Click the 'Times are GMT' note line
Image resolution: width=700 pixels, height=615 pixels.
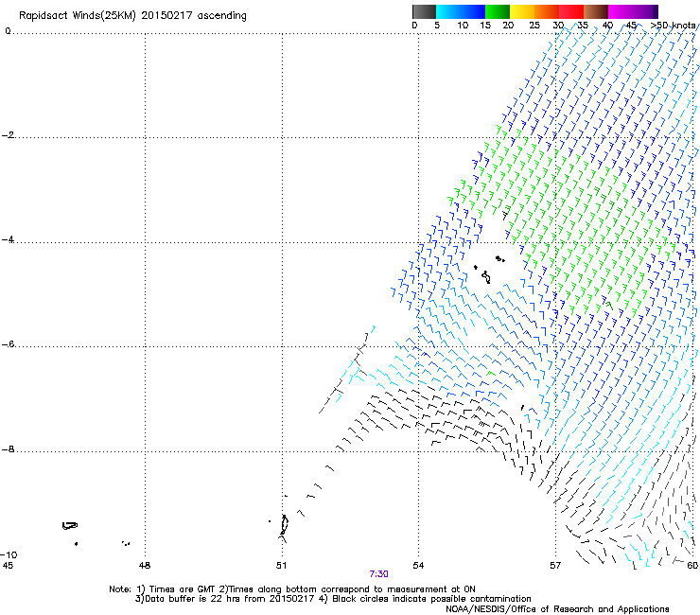292,589
